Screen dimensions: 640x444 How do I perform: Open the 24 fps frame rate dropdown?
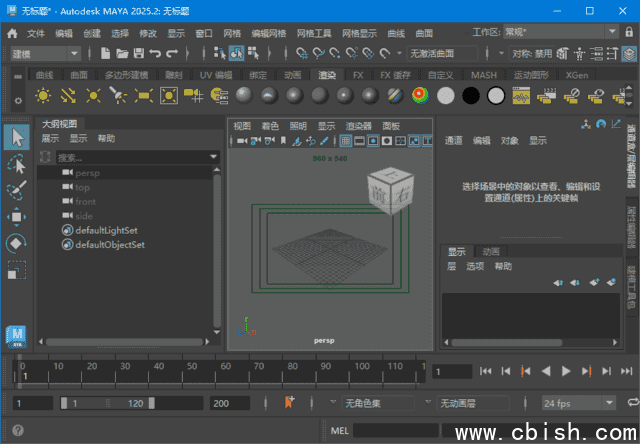[579, 403]
